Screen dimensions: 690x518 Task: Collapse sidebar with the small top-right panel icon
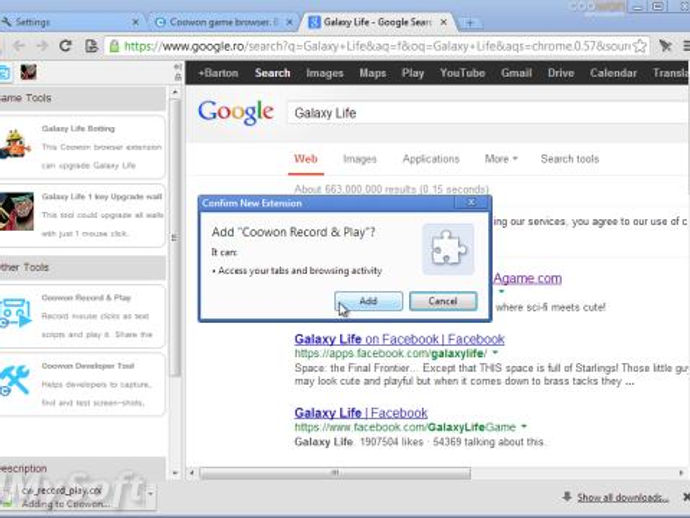tap(178, 67)
